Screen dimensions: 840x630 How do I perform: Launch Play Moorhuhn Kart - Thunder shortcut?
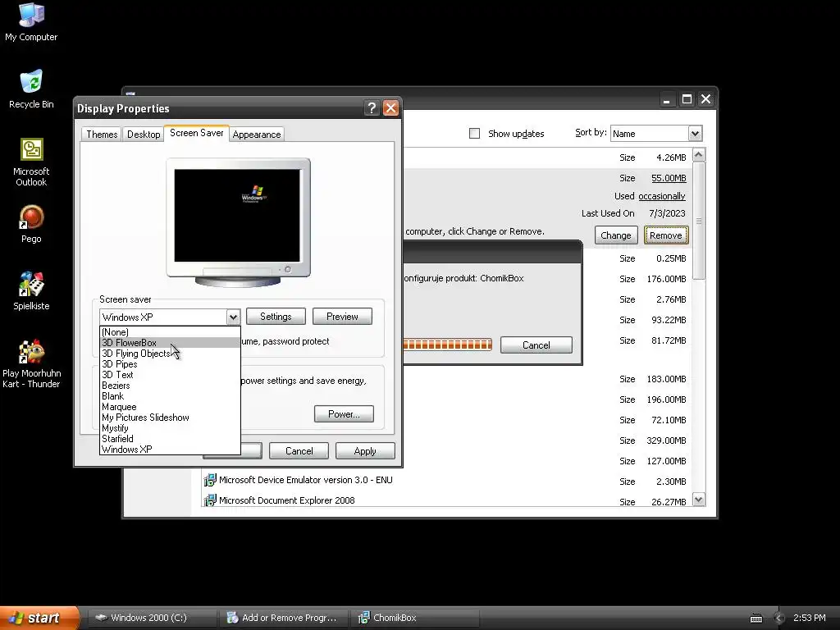(x=31, y=363)
